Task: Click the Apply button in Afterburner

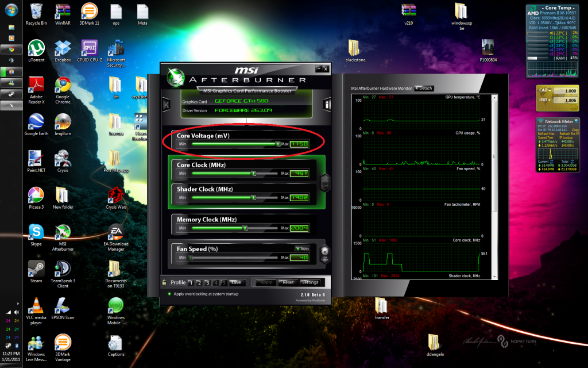Action: click(266, 282)
